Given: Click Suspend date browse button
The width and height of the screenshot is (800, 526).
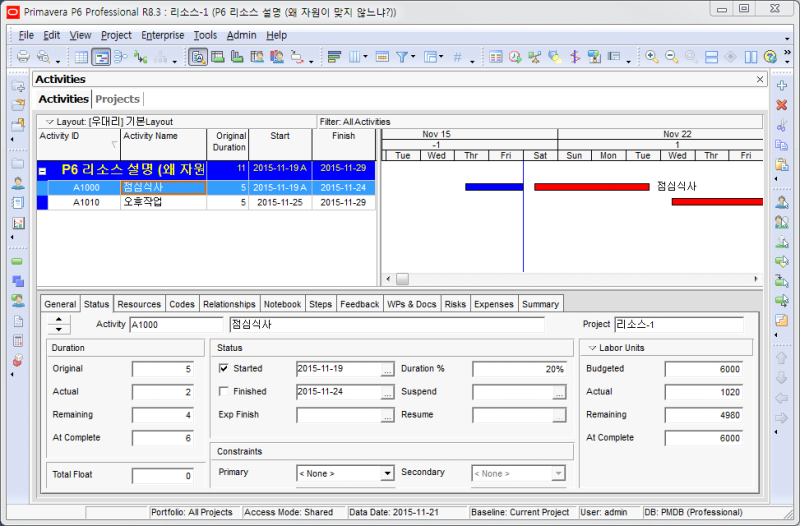Looking at the screenshot, I should pyautogui.click(x=559, y=393).
